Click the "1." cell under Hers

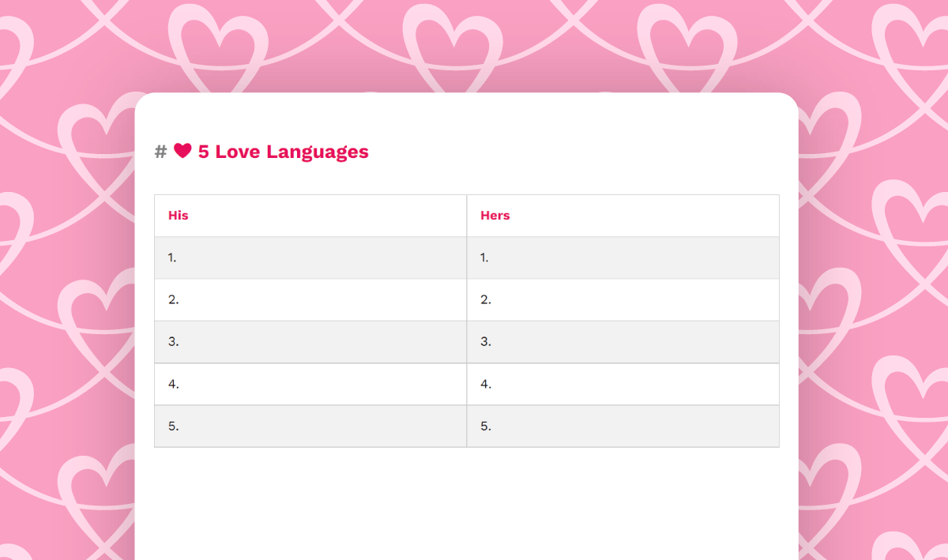[x=623, y=257]
